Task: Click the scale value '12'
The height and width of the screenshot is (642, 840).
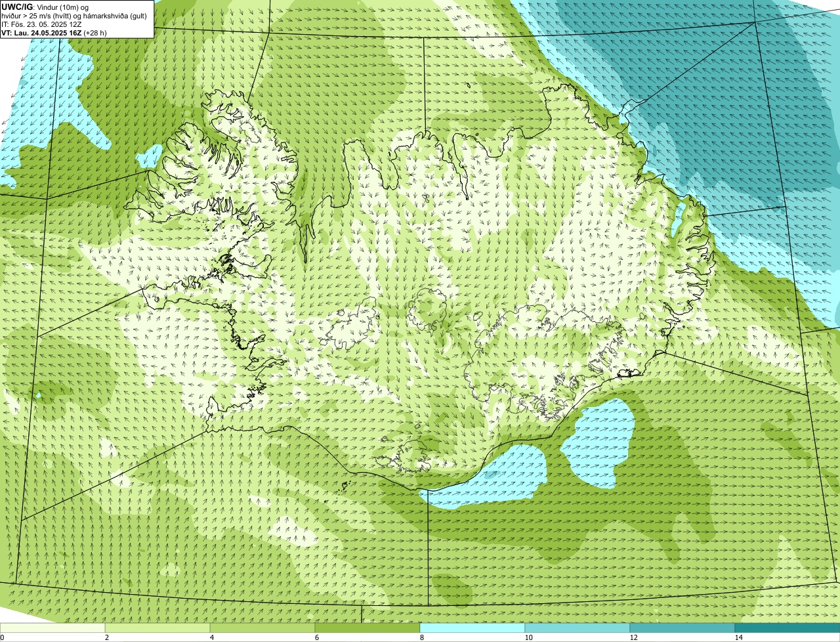Action: pos(633,637)
